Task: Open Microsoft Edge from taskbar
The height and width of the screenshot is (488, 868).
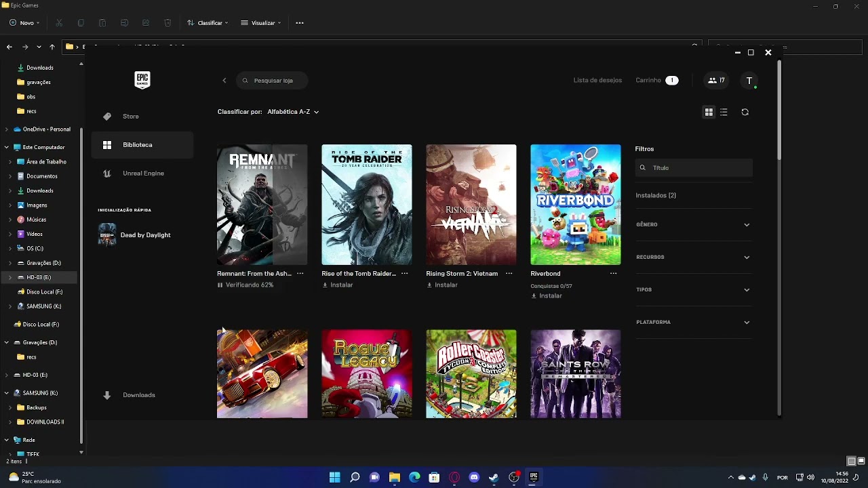Action: click(414, 477)
